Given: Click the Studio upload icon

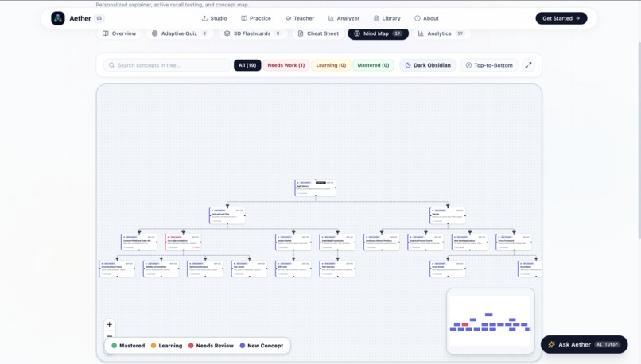Looking at the screenshot, I should click(x=204, y=18).
